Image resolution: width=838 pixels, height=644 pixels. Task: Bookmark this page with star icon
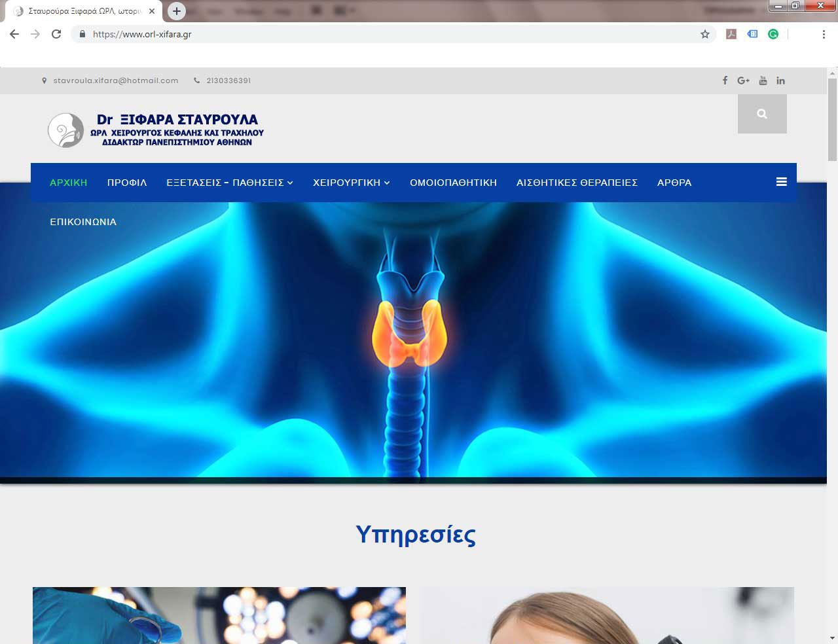click(x=705, y=34)
